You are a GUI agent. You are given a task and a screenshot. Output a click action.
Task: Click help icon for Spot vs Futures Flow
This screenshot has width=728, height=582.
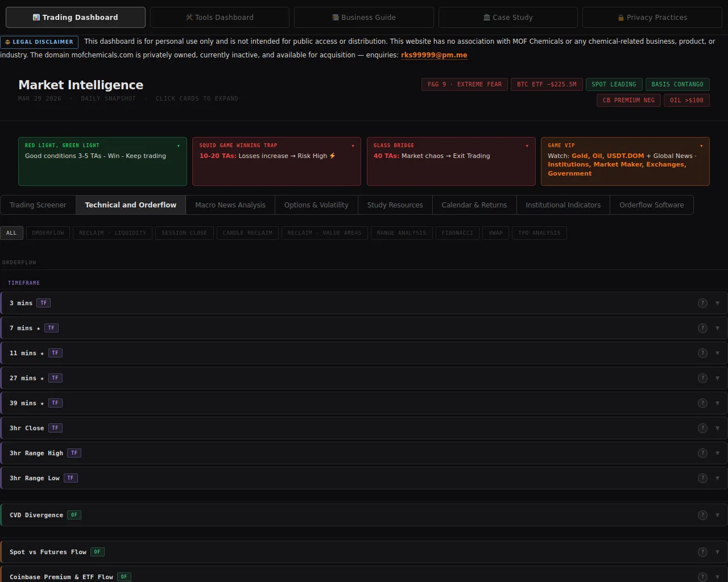702,552
